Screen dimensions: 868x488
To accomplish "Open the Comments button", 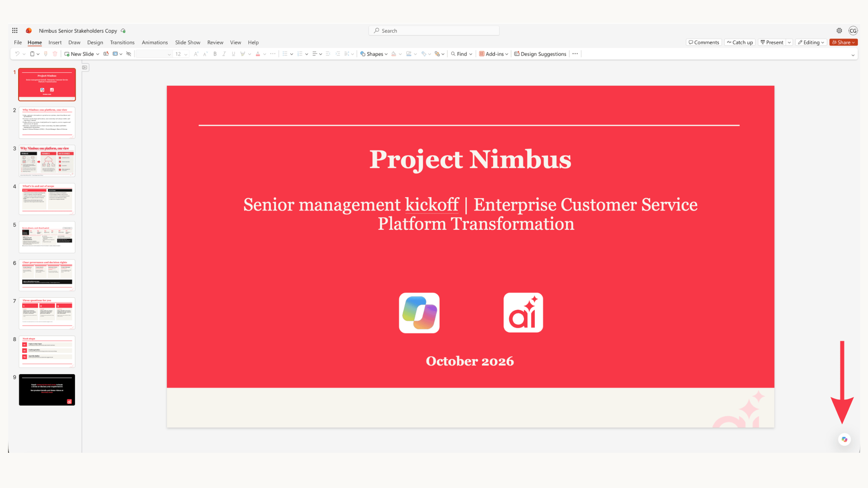I will pyautogui.click(x=704, y=42).
